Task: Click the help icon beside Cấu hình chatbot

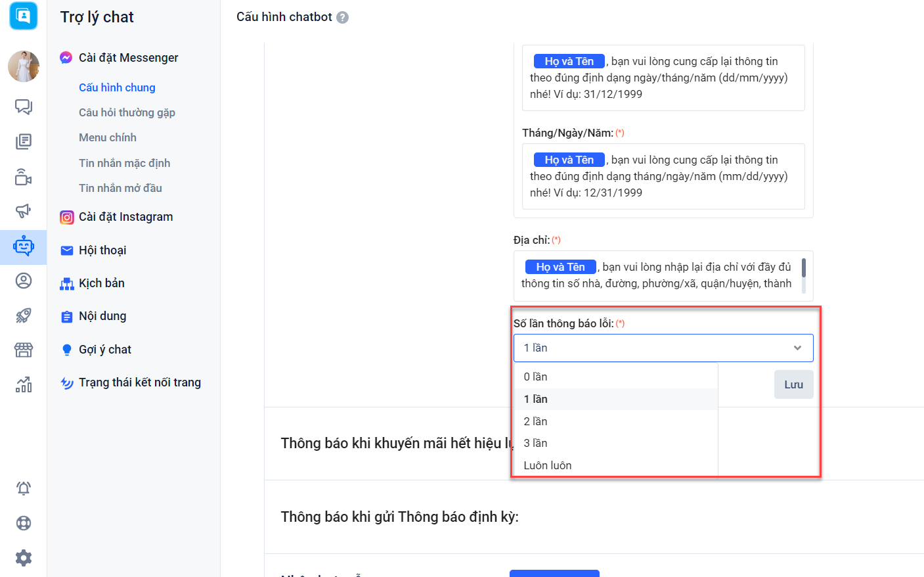Action: point(342,18)
